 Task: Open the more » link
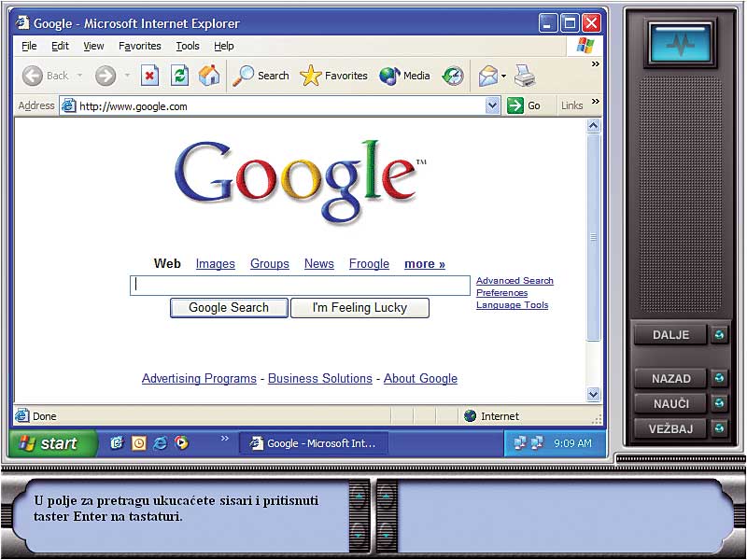click(425, 264)
